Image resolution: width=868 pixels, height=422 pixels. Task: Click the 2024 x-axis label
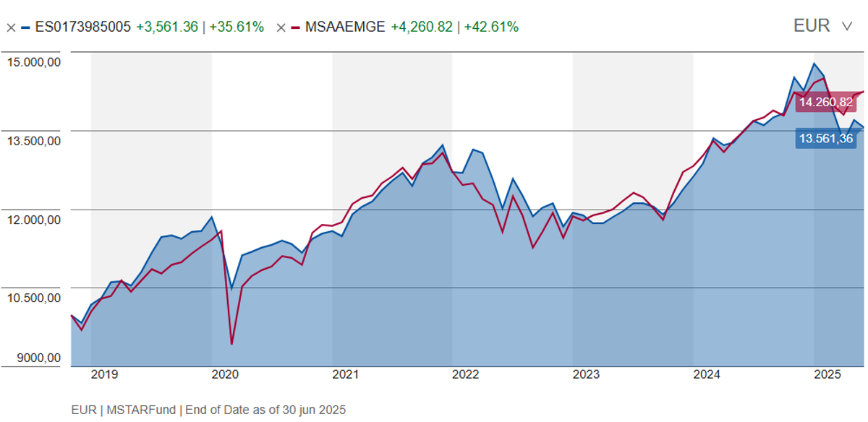pyautogui.click(x=707, y=374)
